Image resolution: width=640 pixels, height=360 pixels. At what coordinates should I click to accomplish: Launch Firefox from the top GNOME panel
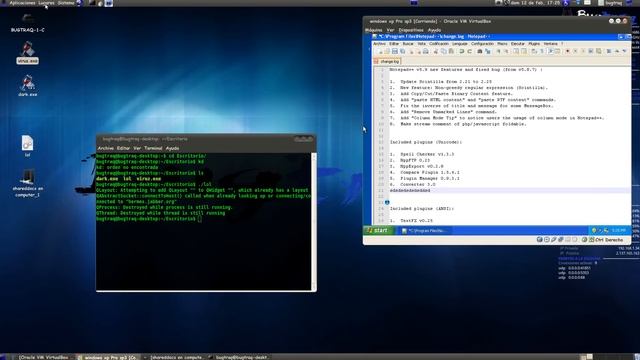tap(79, 3)
